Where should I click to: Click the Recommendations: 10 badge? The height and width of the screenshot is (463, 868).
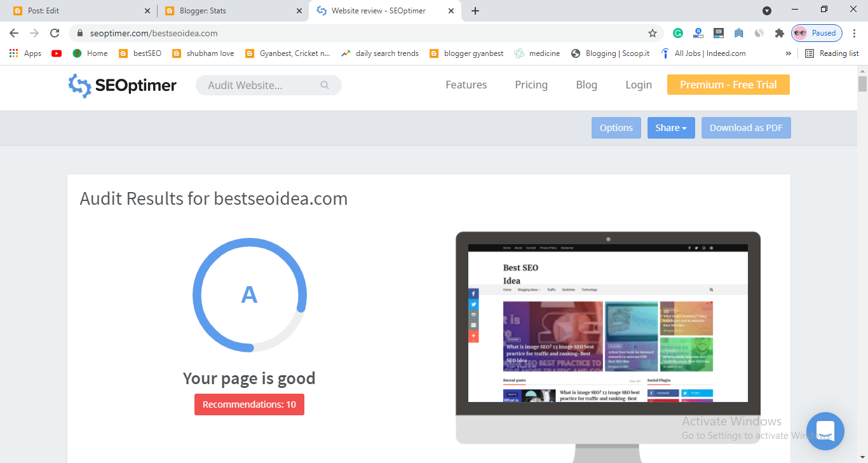pos(249,404)
